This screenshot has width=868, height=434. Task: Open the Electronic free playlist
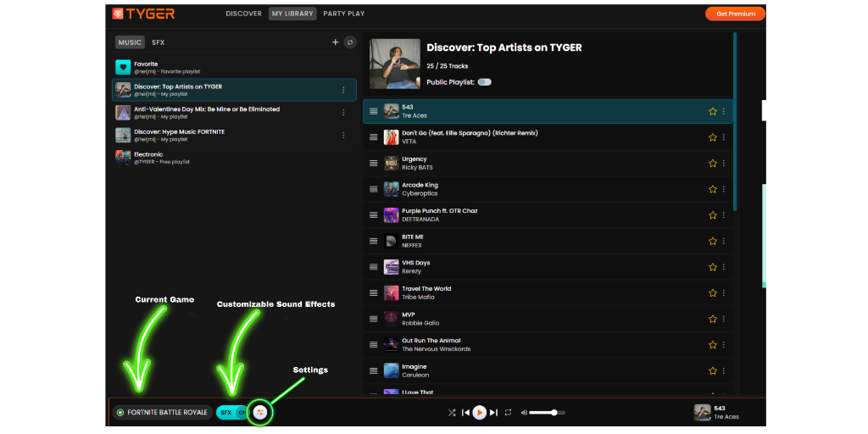pyautogui.click(x=234, y=158)
